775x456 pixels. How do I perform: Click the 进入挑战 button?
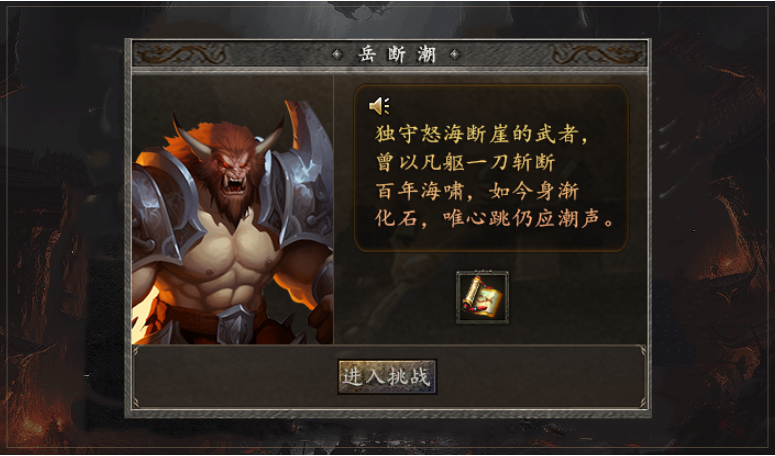click(387, 377)
